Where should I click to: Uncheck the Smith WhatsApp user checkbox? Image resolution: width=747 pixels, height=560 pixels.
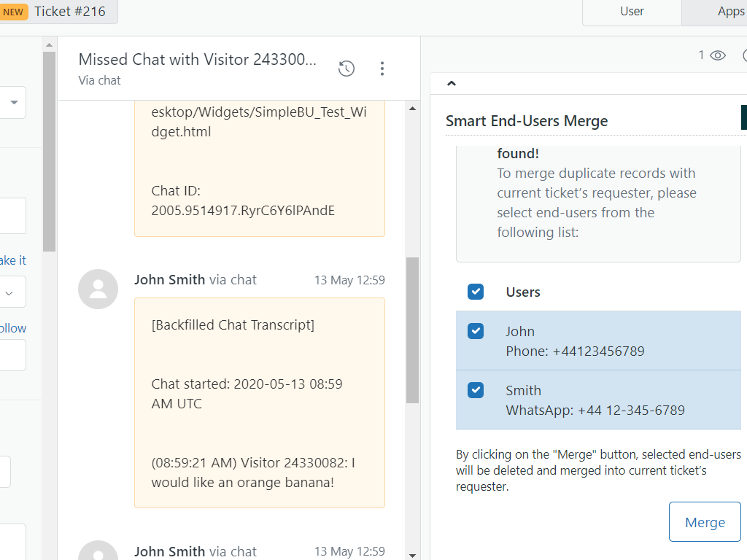(x=476, y=390)
